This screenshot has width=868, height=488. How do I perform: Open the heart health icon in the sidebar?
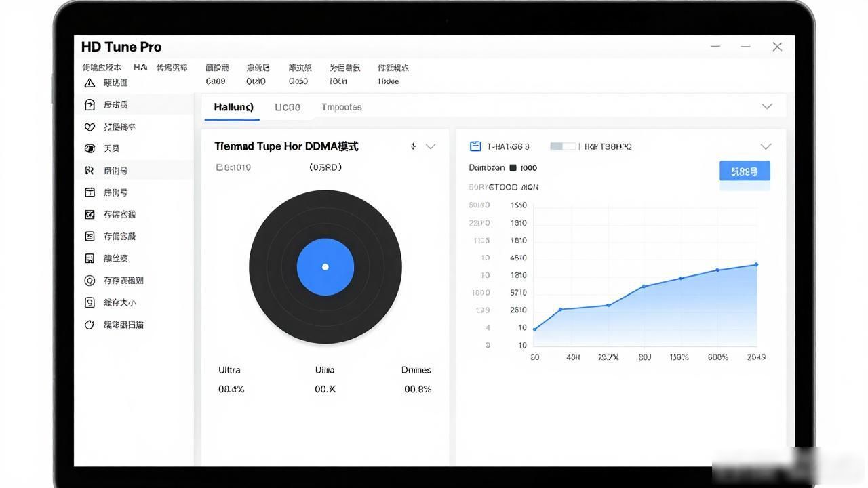(x=90, y=127)
